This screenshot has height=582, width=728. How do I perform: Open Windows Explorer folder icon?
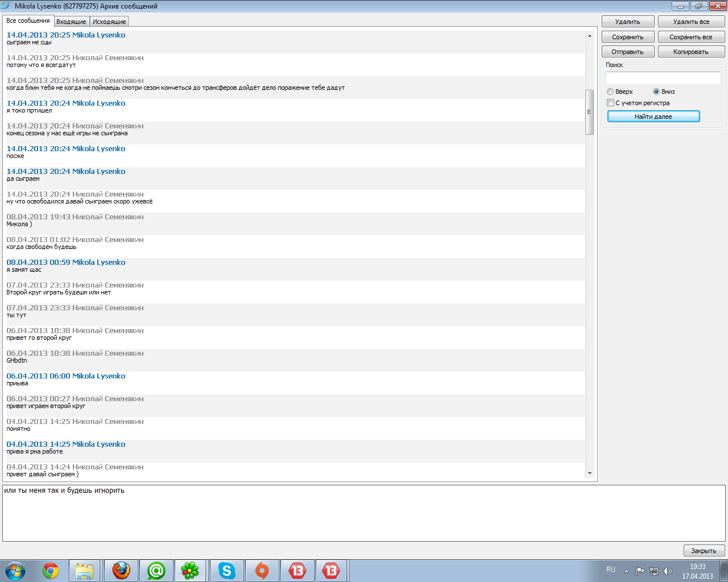pyautogui.click(x=85, y=571)
